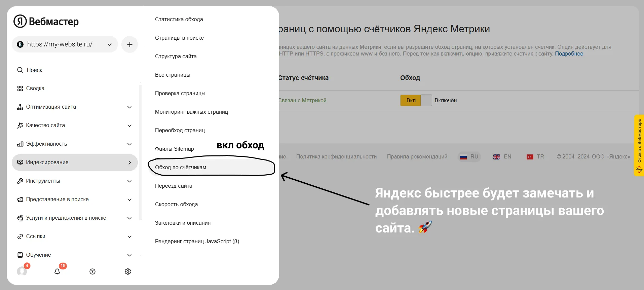Click the Услуги и предложения icon
The width and height of the screenshot is (644, 290).
(x=20, y=218)
